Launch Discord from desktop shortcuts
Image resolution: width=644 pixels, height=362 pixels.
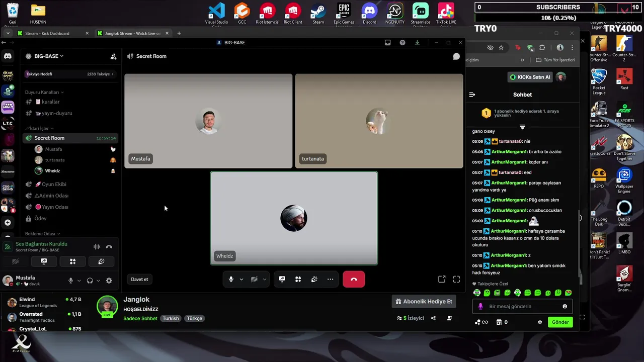pyautogui.click(x=369, y=13)
